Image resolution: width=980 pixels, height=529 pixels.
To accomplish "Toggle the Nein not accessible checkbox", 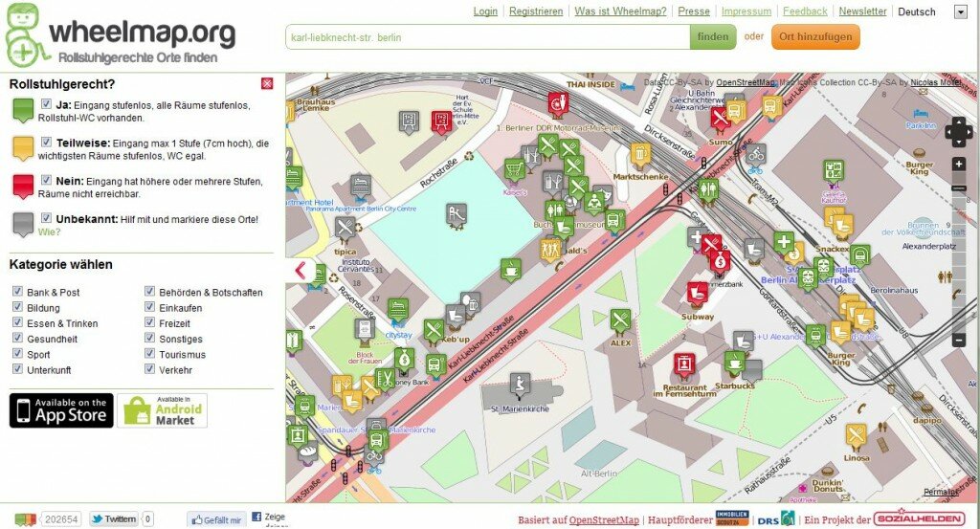I will tap(46, 180).
